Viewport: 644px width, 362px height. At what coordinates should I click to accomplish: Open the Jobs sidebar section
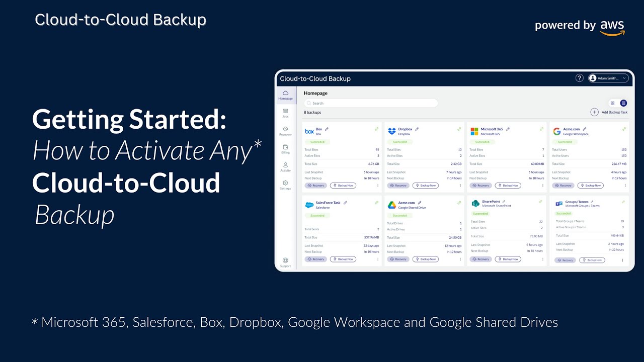[285, 113]
